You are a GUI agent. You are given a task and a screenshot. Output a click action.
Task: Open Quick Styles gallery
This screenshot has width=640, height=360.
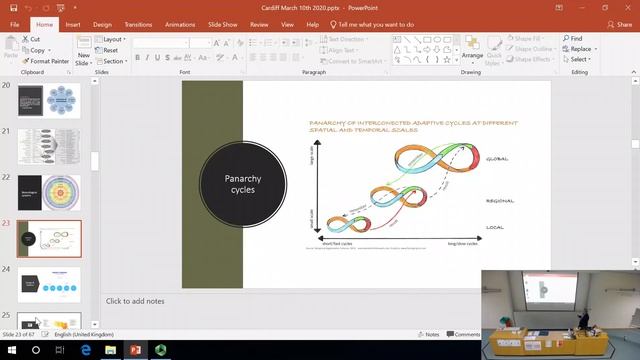click(x=494, y=51)
